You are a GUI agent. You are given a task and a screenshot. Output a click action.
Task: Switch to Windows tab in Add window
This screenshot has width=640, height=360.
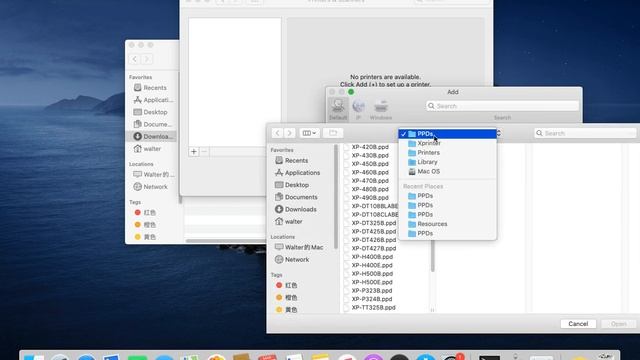[x=381, y=109]
